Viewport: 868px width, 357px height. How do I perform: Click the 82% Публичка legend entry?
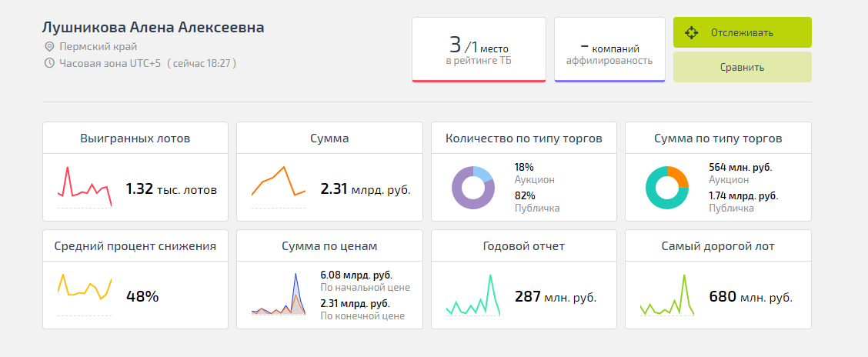coord(536,202)
